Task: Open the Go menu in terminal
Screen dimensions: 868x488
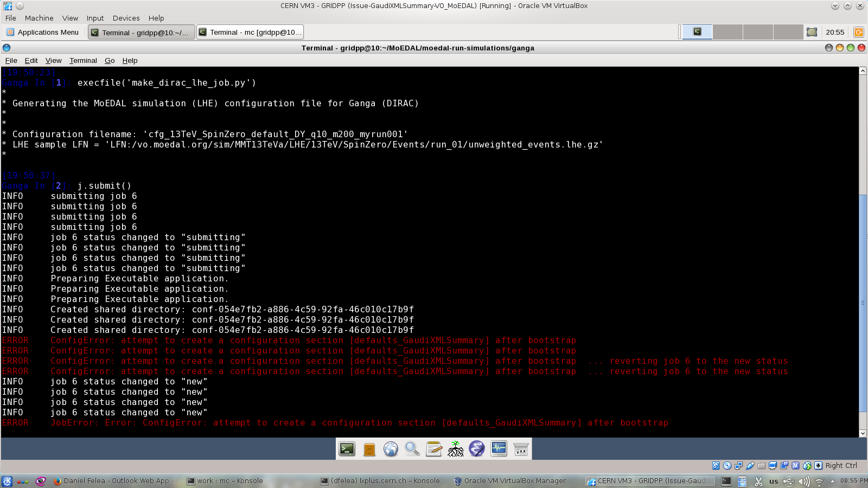Action: [x=110, y=61]
